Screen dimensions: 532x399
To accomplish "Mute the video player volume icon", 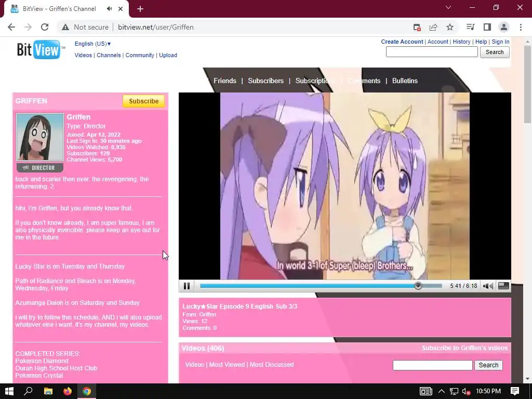I will click(x=488, y=286).
